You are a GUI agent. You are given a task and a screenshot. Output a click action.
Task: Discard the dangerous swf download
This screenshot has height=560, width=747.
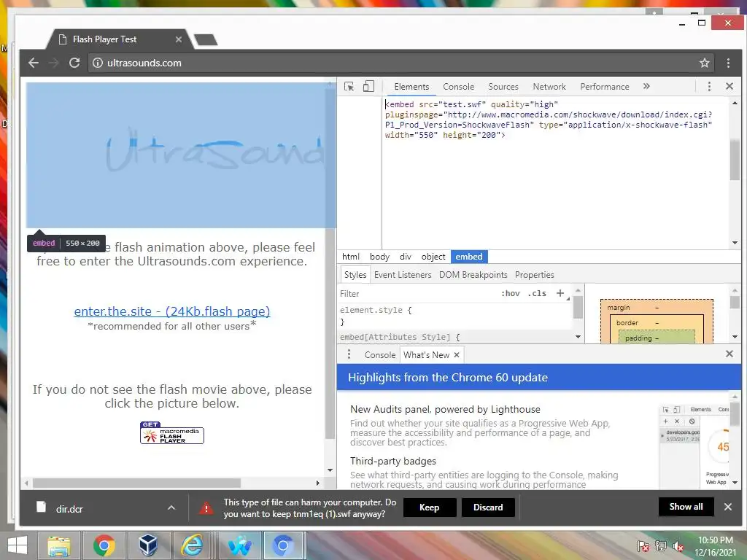(488, 507)
